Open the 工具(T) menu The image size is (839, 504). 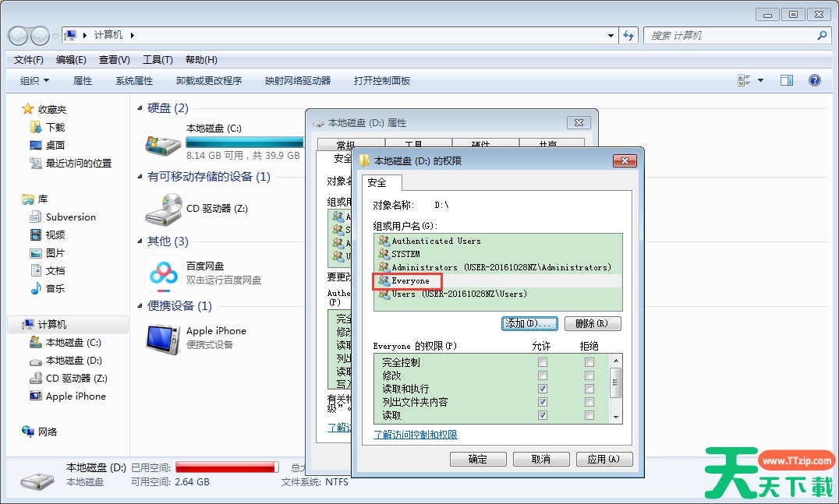point(157,60)
